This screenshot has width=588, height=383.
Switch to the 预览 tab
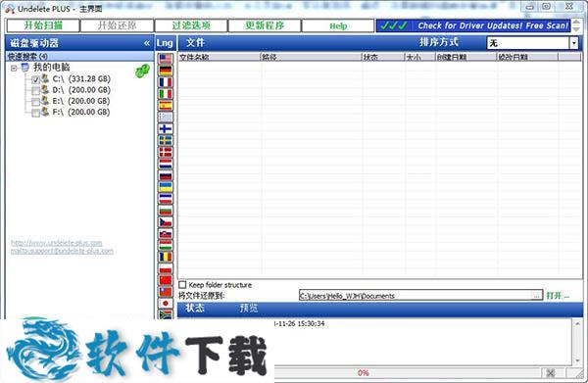point(249,308)
